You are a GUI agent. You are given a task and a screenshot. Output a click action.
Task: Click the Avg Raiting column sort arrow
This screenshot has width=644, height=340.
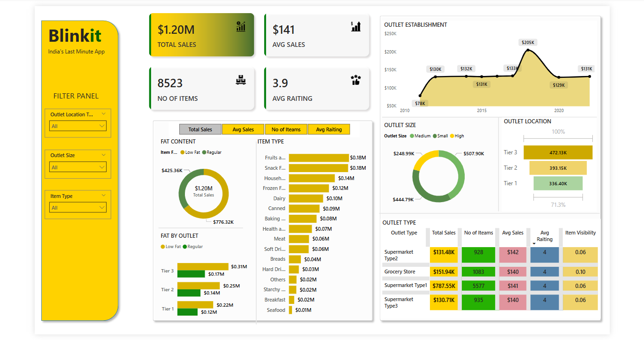point(534,244)
